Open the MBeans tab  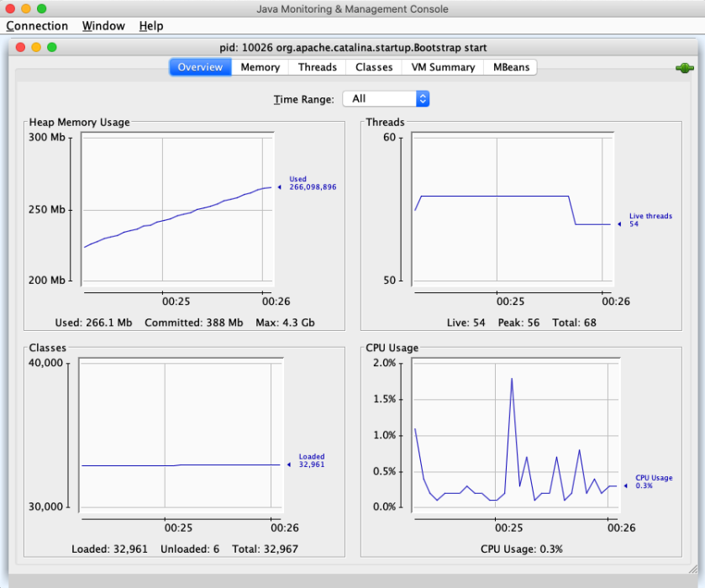510,67
